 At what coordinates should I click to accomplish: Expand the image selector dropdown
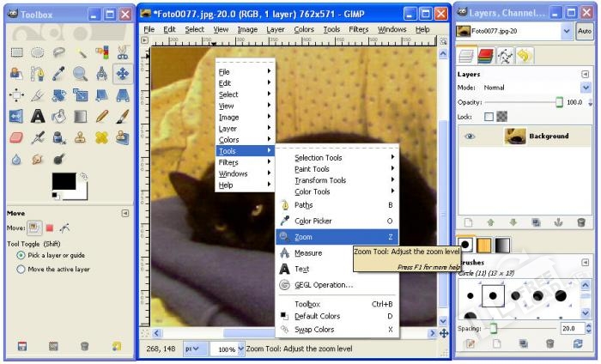click(x=567, y=31)
